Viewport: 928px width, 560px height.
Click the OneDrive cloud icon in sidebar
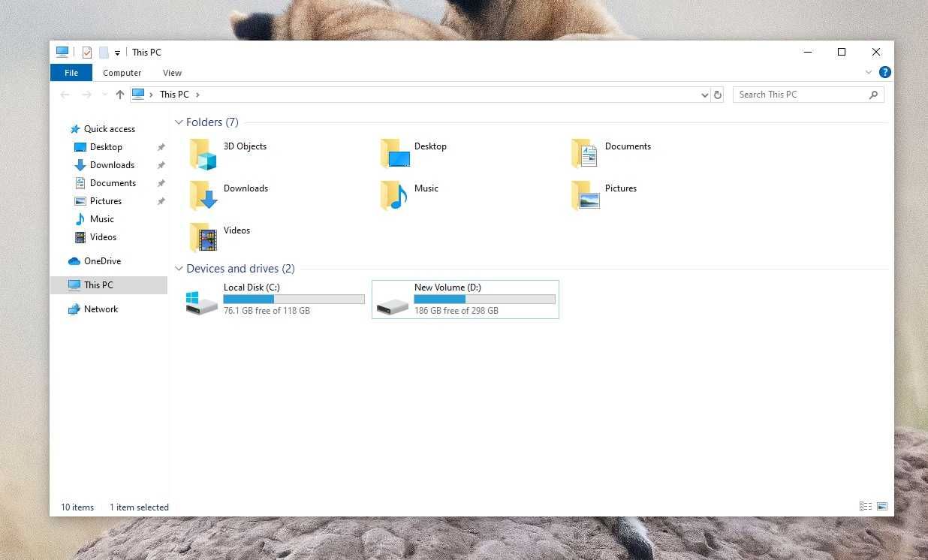(x=74, y=261)
